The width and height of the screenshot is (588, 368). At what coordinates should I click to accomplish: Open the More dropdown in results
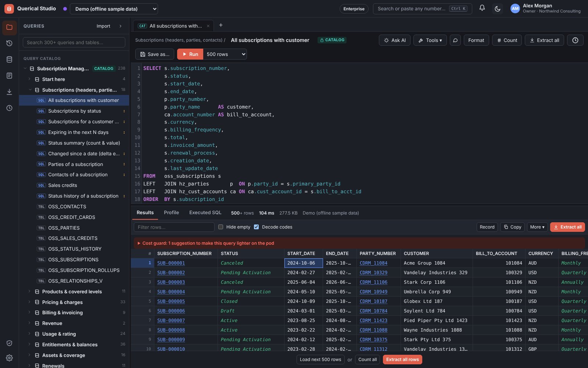537,227
